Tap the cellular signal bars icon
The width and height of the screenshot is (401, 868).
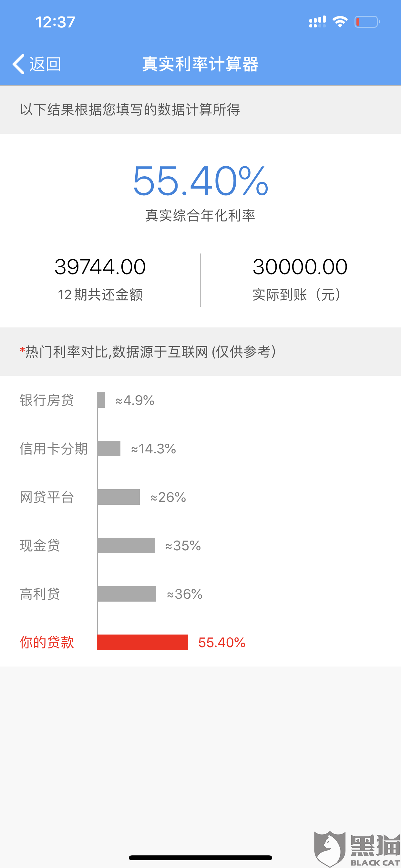[317, 22]
